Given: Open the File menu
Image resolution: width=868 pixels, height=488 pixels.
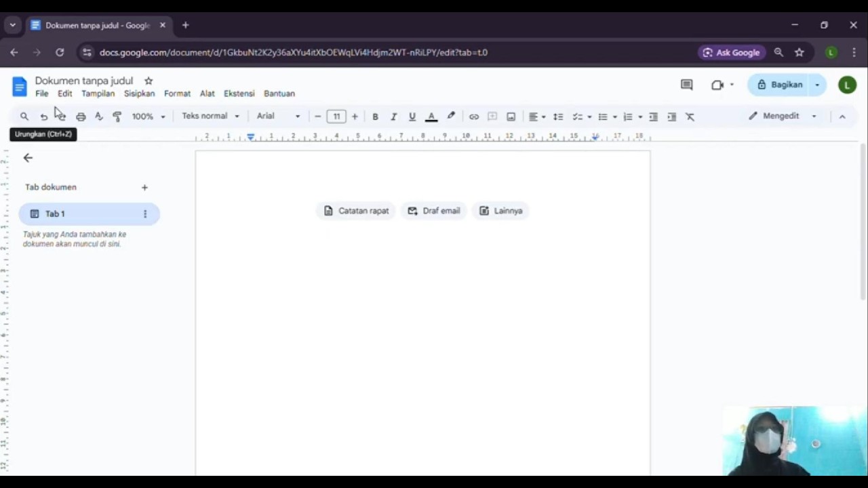Looking at the screenshot, I should 41,94.
